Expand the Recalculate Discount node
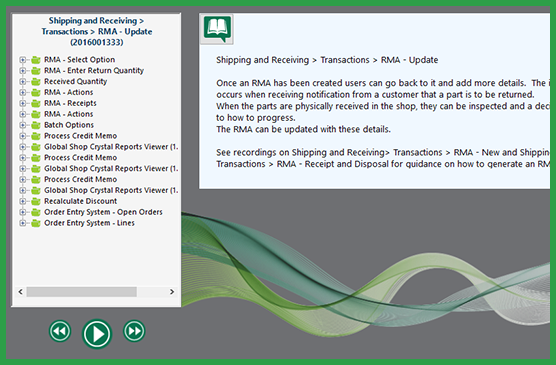This screenshot has width=556, height=365. (22, 201)
